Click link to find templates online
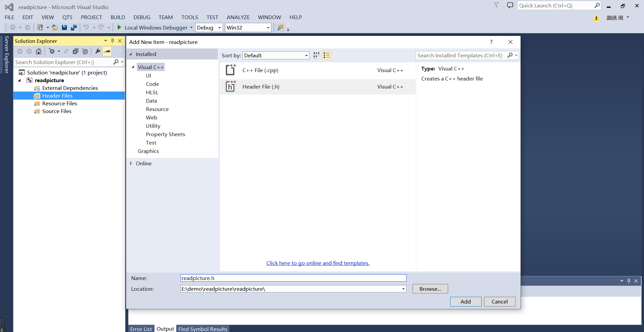The width and height of the screenshot is (644, 332). click(x=318, y=263)
